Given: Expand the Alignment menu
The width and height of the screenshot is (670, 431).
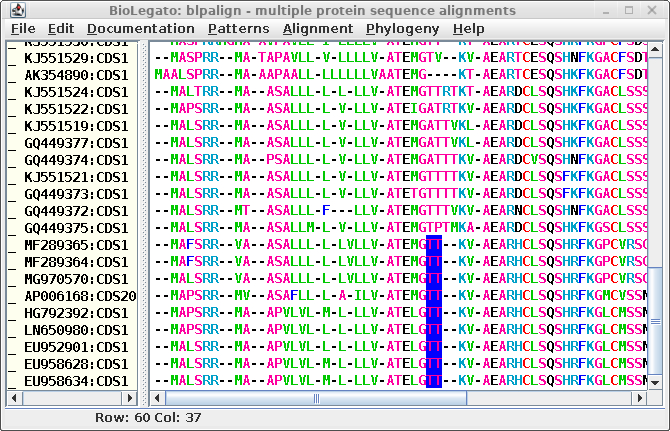Looking at the screenshot, I should 318,29.
